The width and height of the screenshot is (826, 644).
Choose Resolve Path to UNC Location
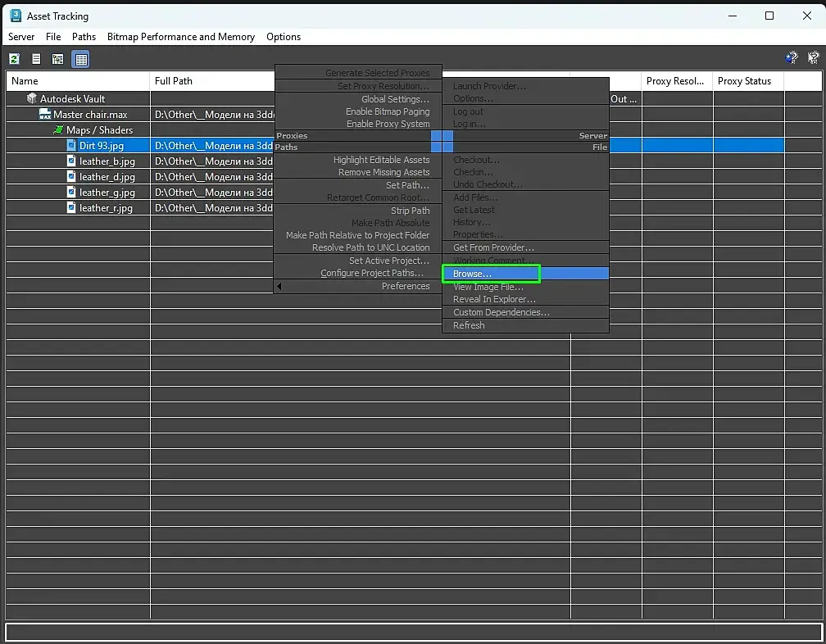(x=357, y=247)
